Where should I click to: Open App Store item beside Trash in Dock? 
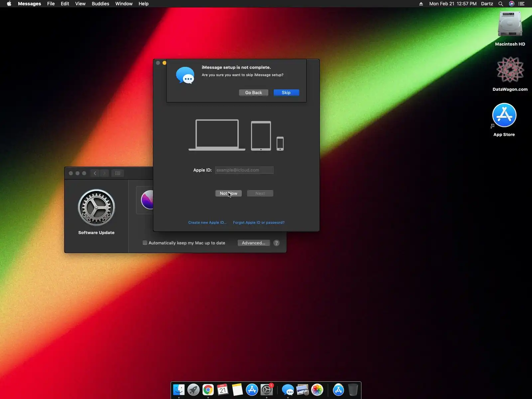338,390
